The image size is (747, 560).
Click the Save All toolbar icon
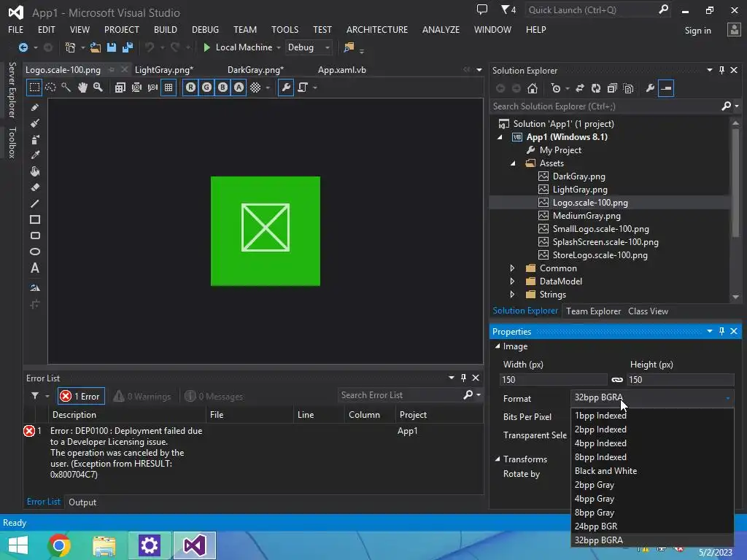click(x=128, y=47)
